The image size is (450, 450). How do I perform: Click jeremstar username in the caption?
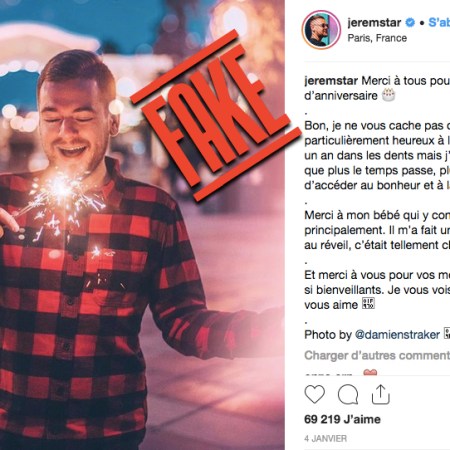click(331, 81)
